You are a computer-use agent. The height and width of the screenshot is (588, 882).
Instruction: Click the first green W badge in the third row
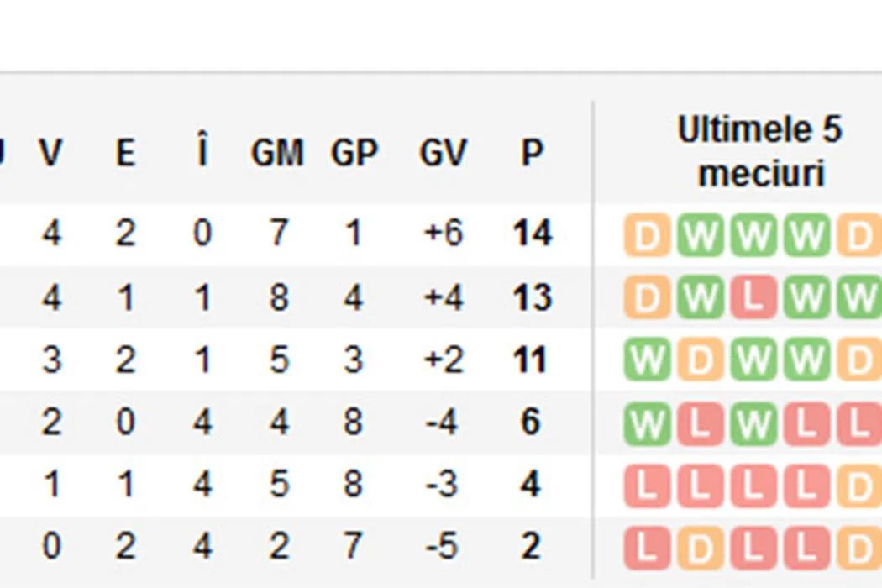pyautogui.click(x=647, y=361)
